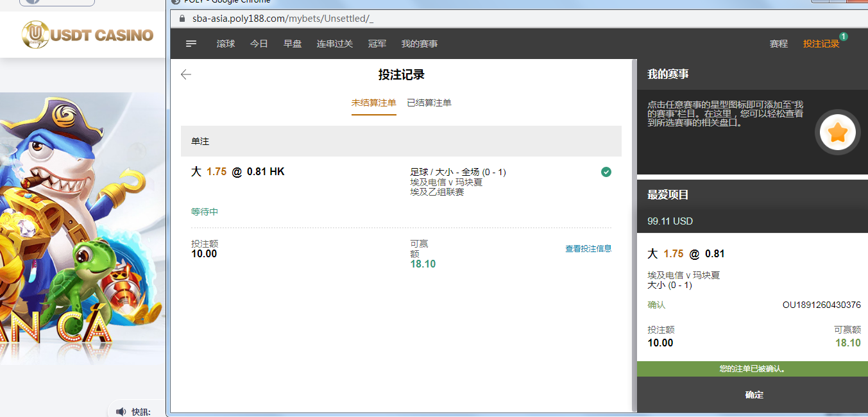Switch to 未结算注单 tab
The image size is (868, 417).
(x=373, y=103)
